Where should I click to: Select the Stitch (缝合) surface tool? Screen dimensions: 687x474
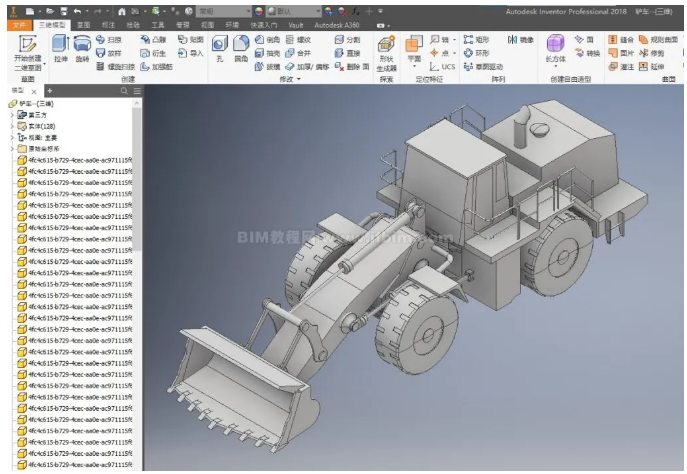tap(621, 40)
